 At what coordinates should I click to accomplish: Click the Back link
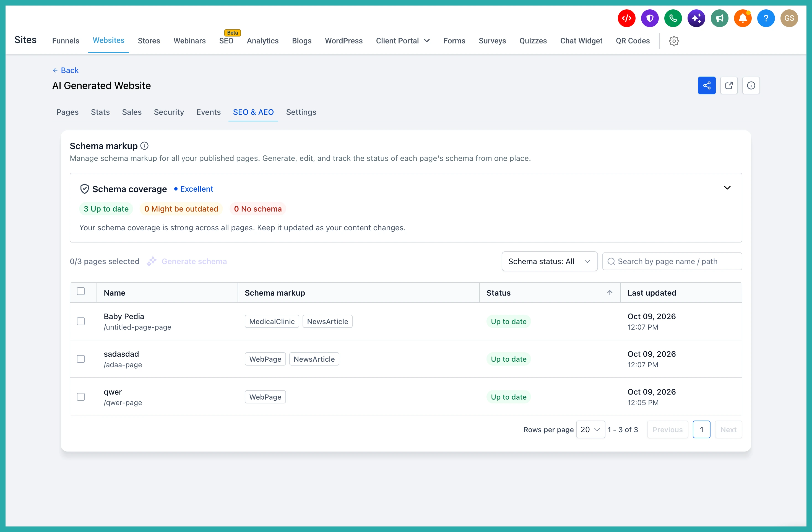[x=66, y=70]
